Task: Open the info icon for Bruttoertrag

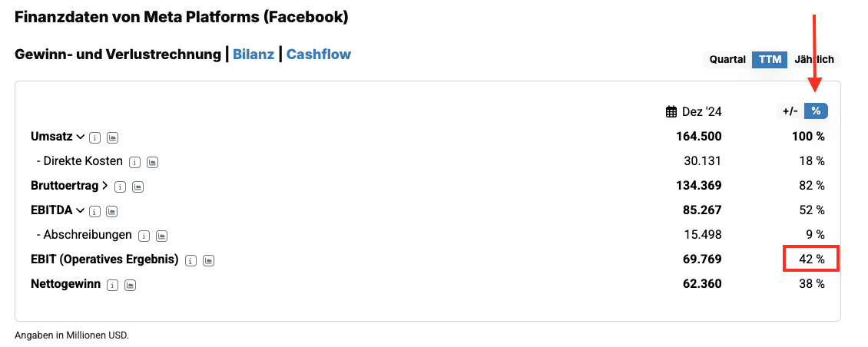Action: [121, 187]
